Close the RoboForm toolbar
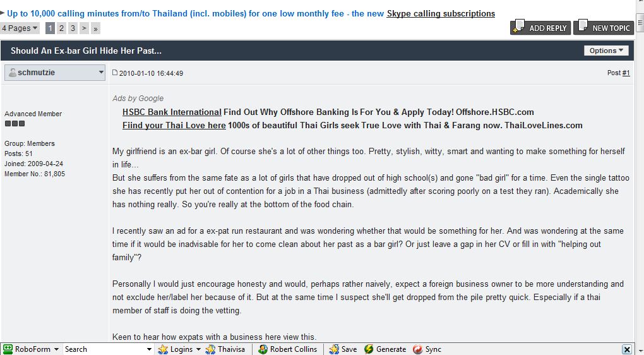Image resolution: width=644 pixels, height=355 pixels. point(626,349)
